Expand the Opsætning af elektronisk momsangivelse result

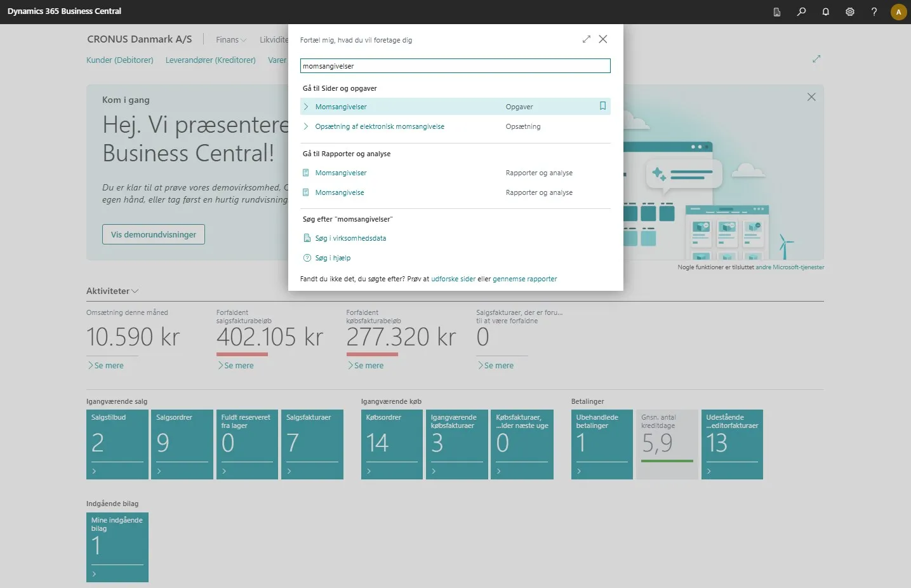306,126
